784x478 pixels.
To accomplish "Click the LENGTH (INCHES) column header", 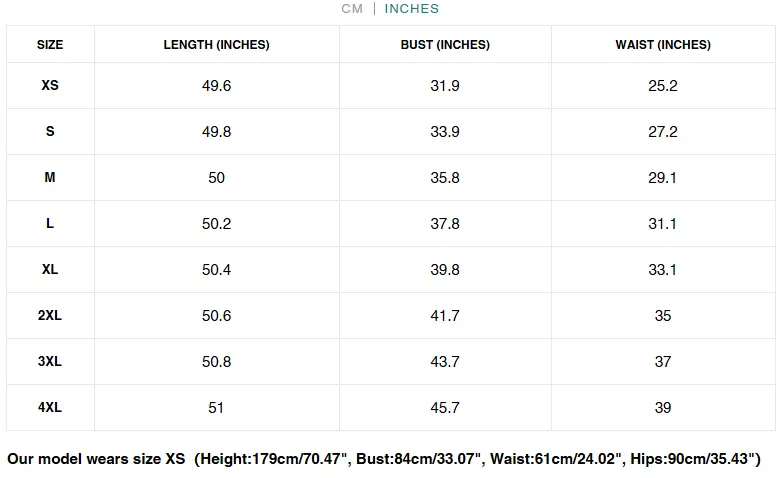I will point(216,45).
